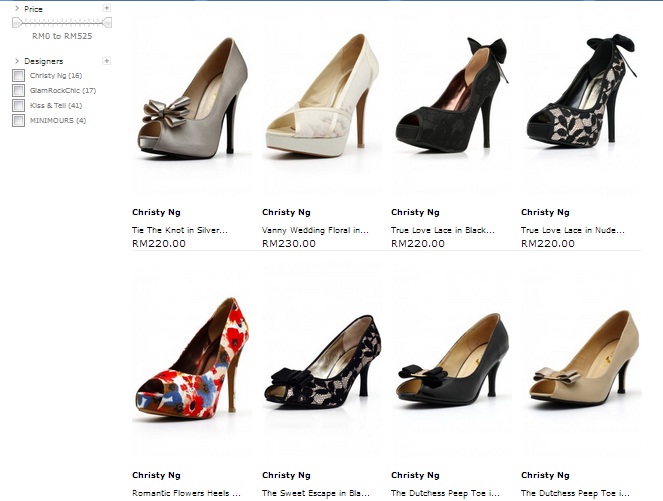Open 'The Sweet Escape in Bla...' product title
The height and width of the screenshot is (501, 663).
point(315,493)
